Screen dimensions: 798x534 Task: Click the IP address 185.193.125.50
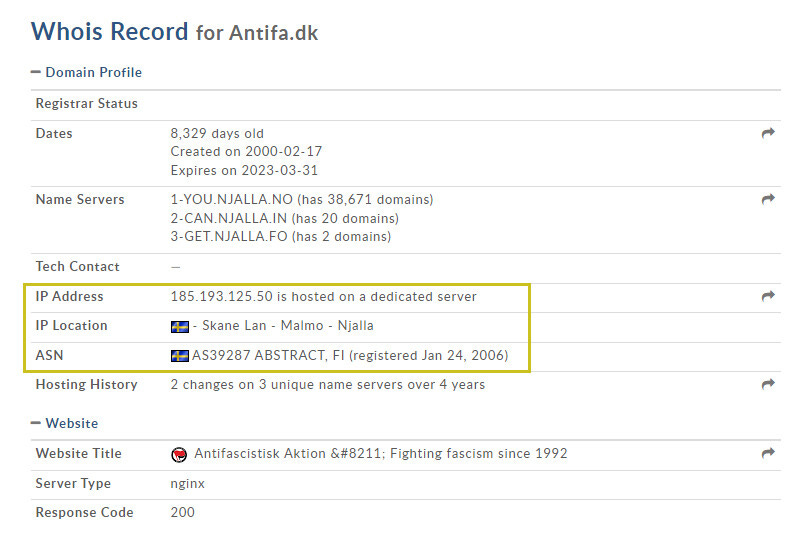tap(221, 296)
